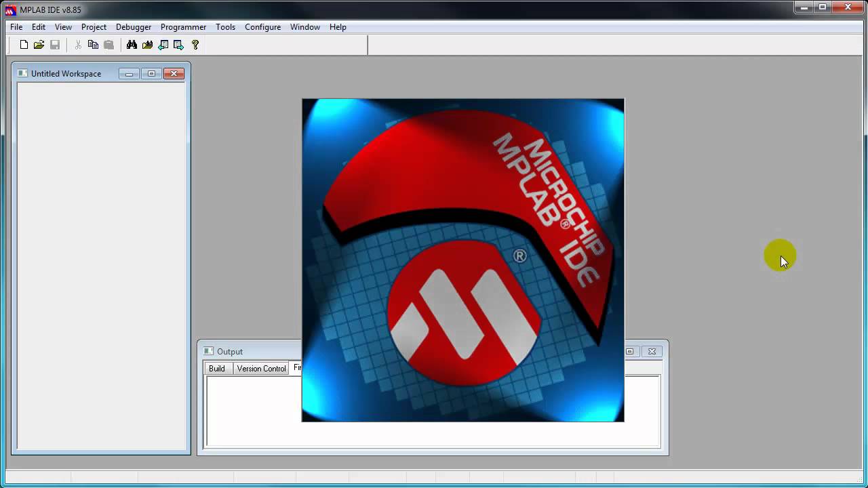868x488 pixels.
Task: Open the View menu
Action: click(x=63, y=27)
